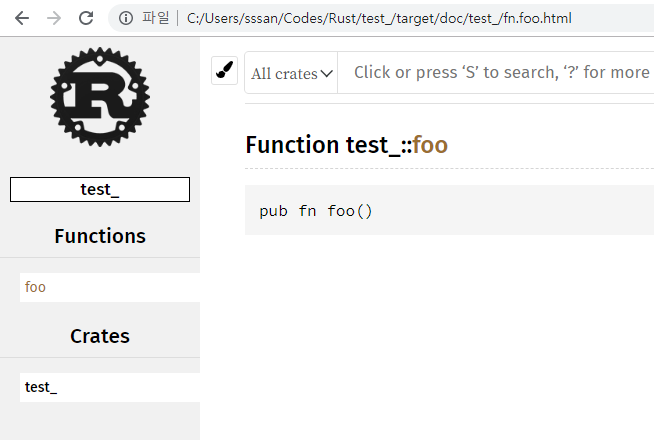The height and width of the screenshot is (440, 654).
Task: Click the brown foo in the page title
Action: click(x=430, y=145)
